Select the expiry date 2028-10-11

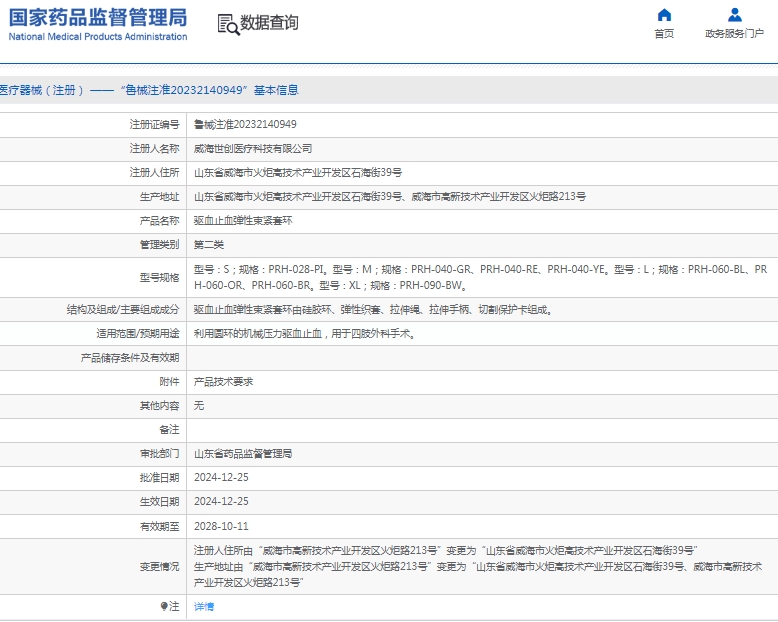(x=221, y=526)
